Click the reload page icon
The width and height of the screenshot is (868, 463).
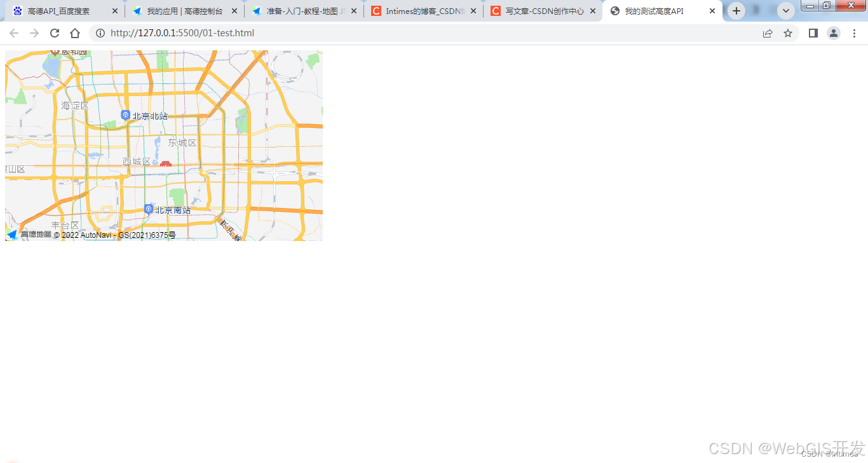pyautogui.click(x=54, y=33)
